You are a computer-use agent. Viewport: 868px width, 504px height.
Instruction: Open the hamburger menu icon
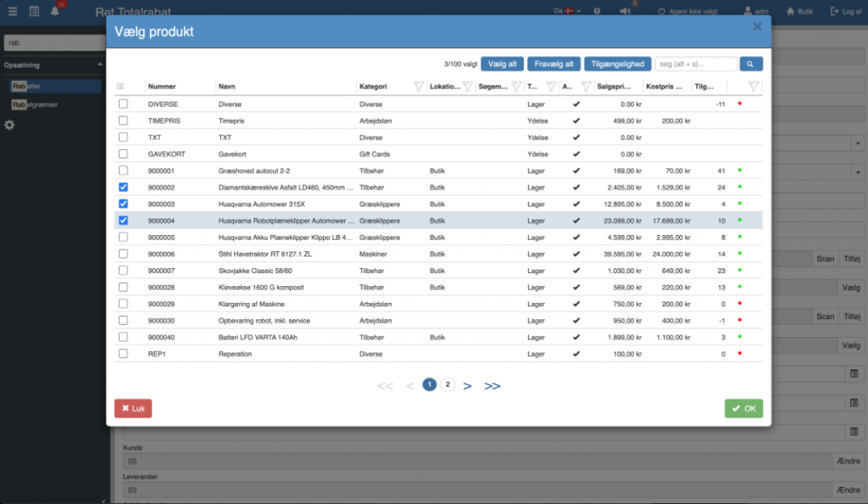tap(12, 11)
